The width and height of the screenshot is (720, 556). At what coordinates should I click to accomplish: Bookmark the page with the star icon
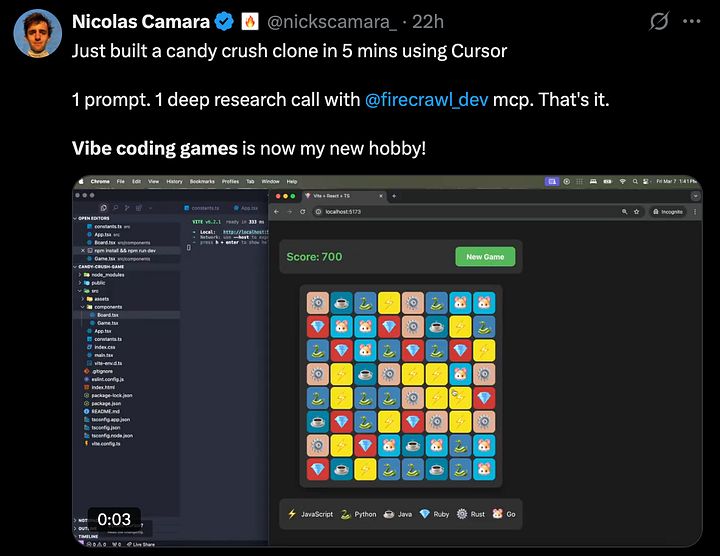[636, 212]
